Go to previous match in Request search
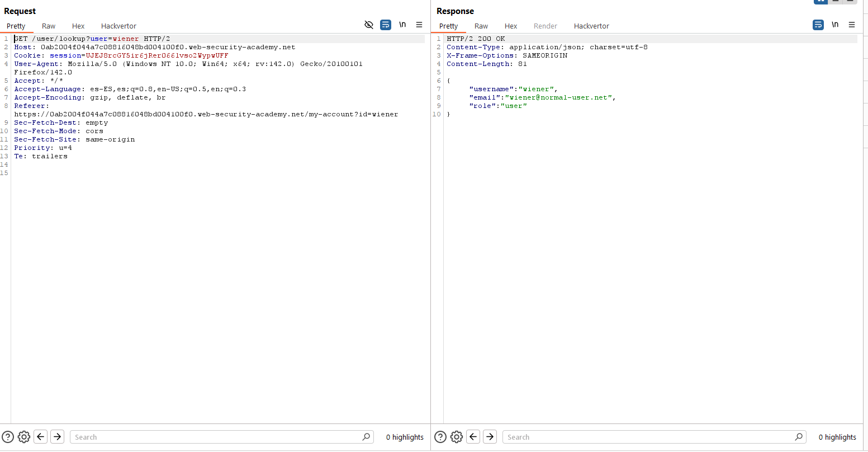Screen dimensions: 868x452 click(x=41, y=437)
